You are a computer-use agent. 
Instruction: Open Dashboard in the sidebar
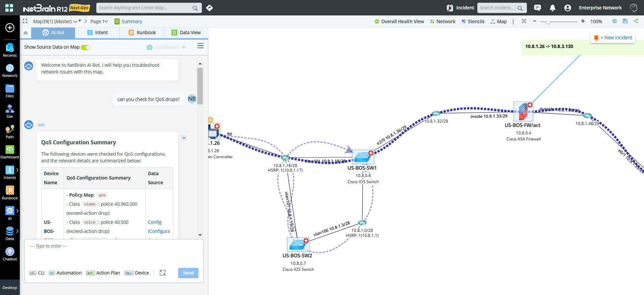(x=10, y=152)
